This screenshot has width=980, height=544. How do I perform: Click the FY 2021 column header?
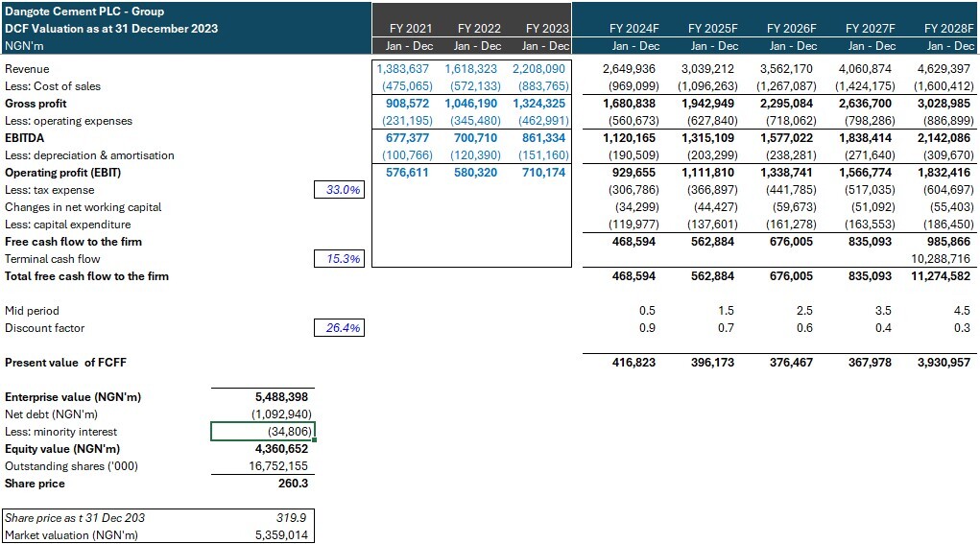click(410, 29)
